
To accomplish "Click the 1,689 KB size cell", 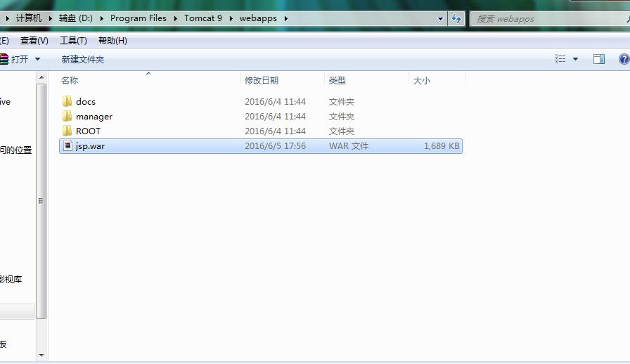I will click(x=442, y=146).
